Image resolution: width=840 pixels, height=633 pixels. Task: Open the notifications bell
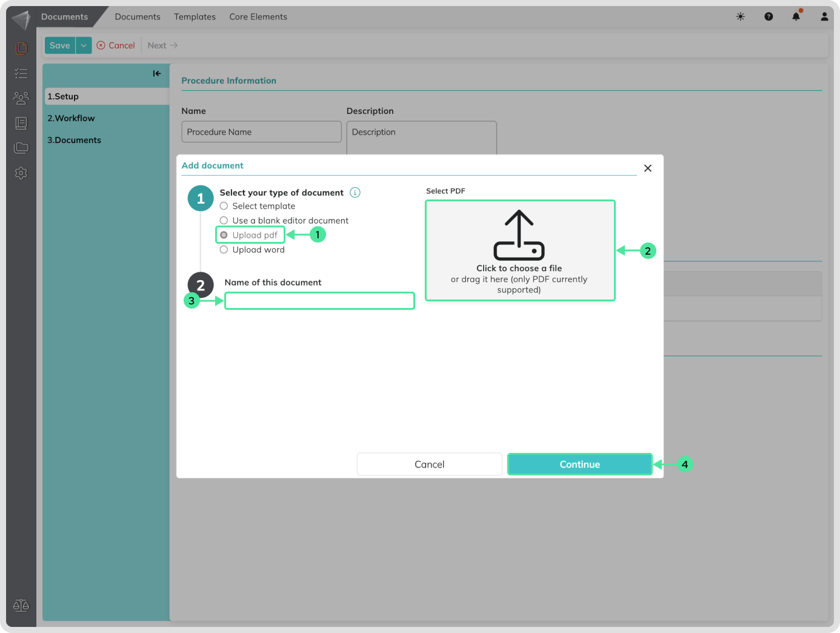[x=796, y=17]
